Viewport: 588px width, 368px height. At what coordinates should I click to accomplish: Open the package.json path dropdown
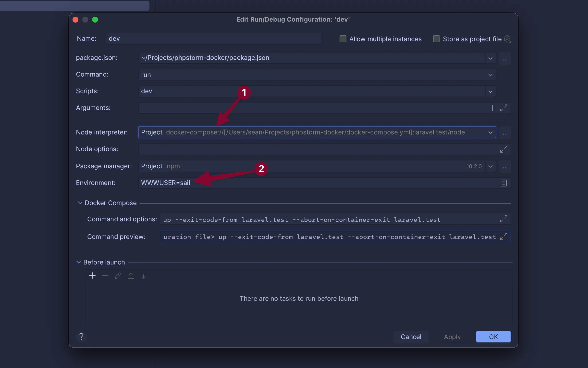pos(490,58)
